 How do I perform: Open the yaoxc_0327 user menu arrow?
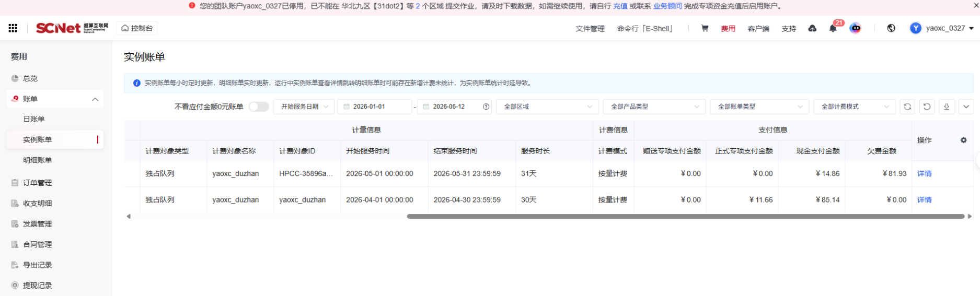pos(972,28)
